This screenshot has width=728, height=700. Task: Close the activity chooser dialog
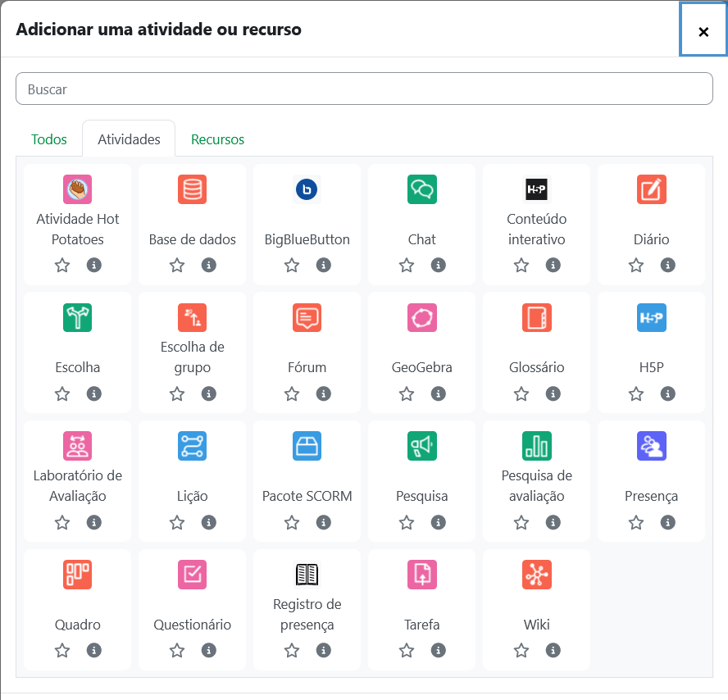tap(703, 31)
